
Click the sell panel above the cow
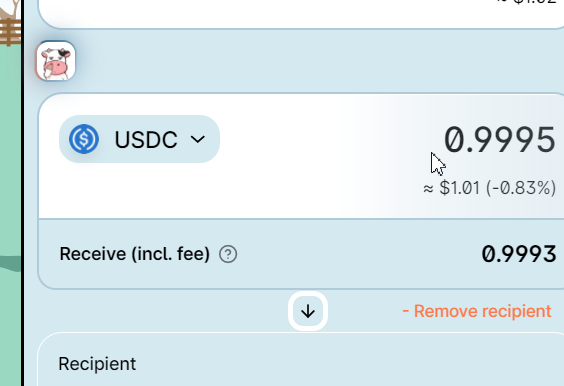point(301,14)
